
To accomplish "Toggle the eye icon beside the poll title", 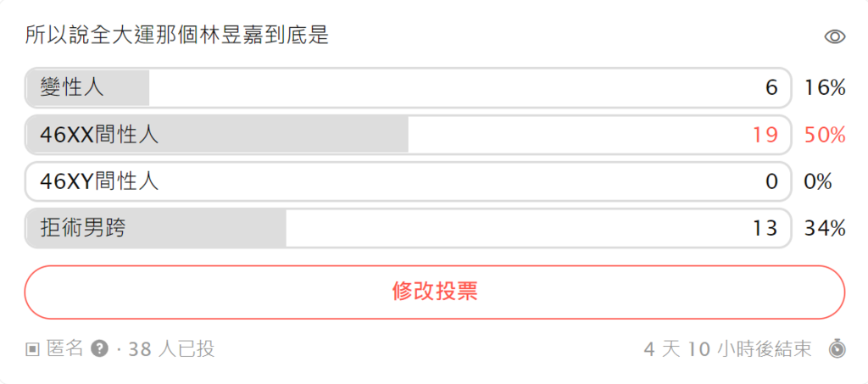I will [x=834, y=37].
